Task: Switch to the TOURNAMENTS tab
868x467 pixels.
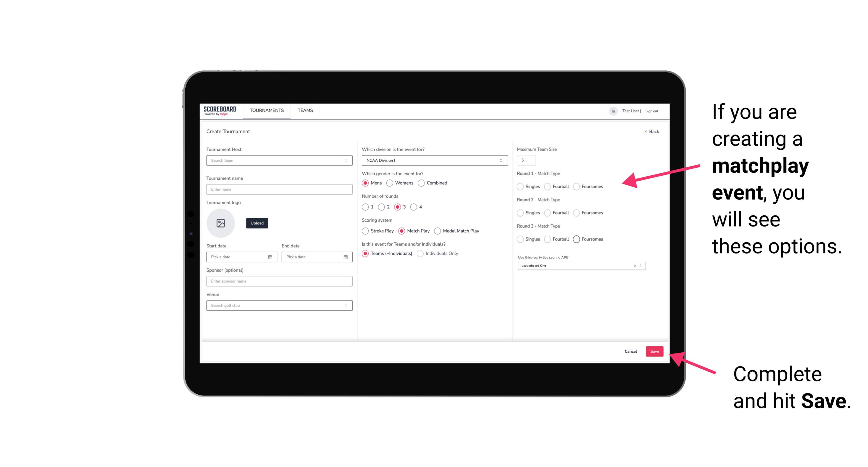Action: pos(267,110)
